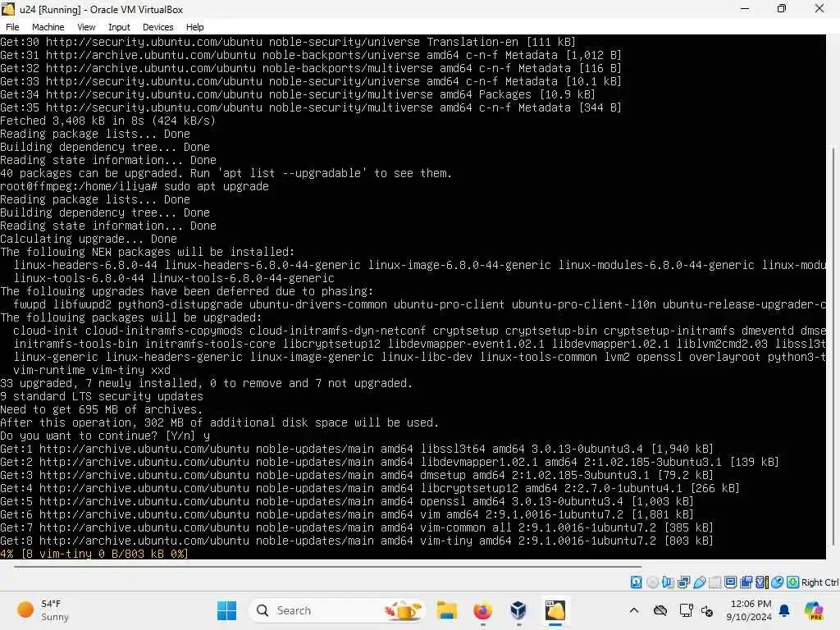Close the u24 VirtualBox window
The width and height of the screenshot is (840, 630).
pyautogui.click(x=819, y=8)
